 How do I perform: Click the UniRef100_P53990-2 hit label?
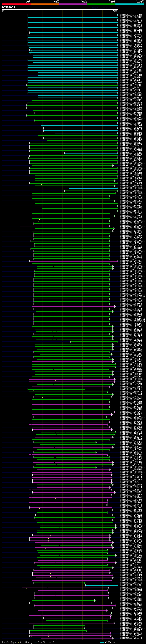pyautogui.click(x=133, y=319)
